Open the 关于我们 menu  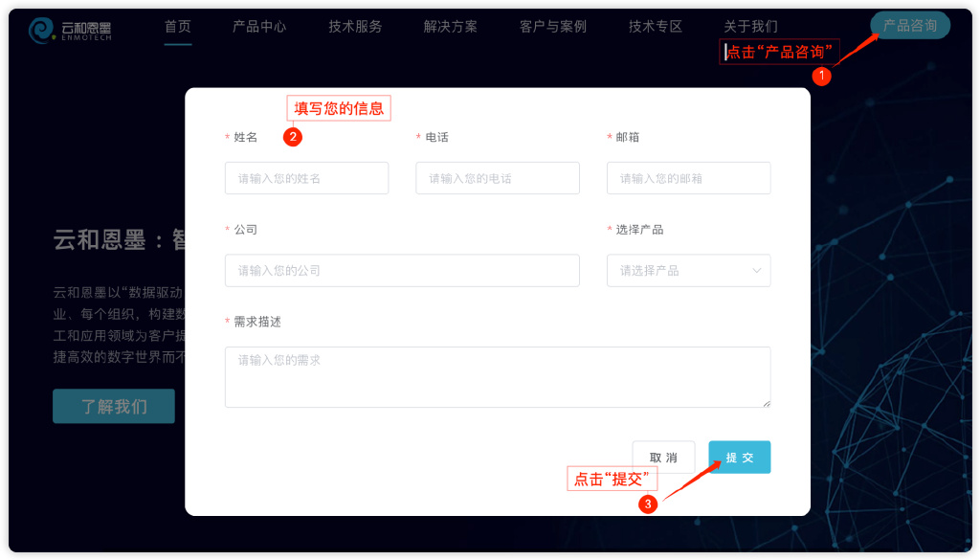click(x=750, y=26)
